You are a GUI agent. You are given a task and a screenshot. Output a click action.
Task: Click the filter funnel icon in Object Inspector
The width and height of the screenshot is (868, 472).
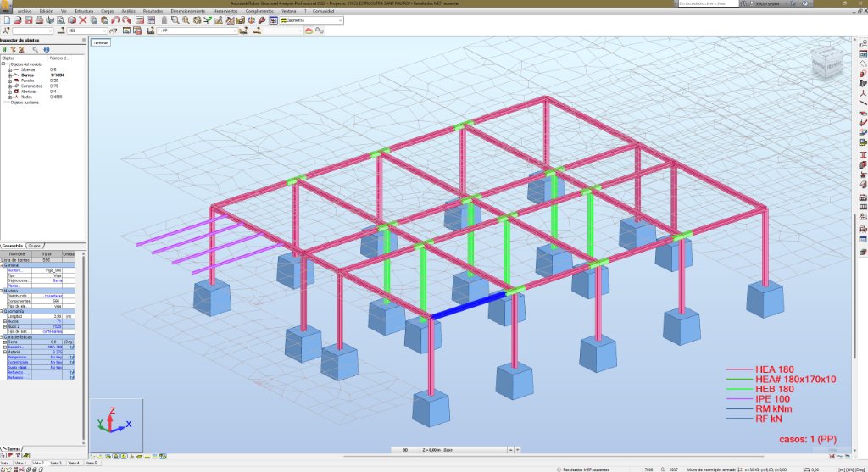13,50
